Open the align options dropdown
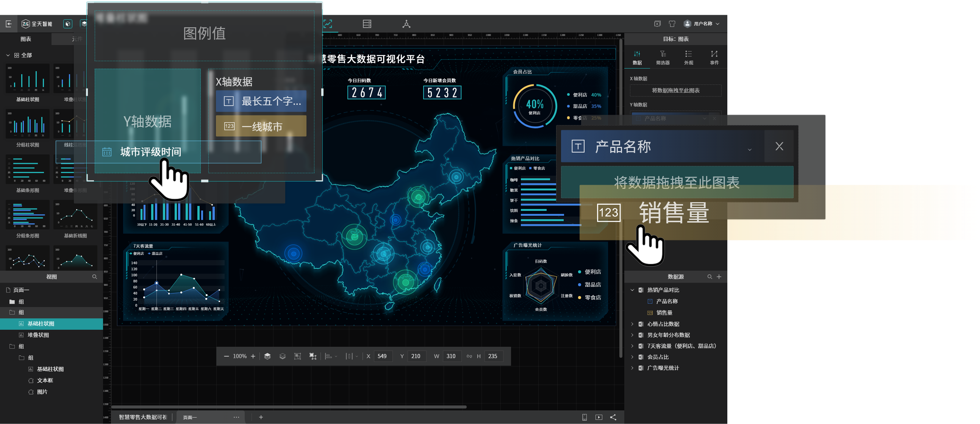 coord(331,356)
